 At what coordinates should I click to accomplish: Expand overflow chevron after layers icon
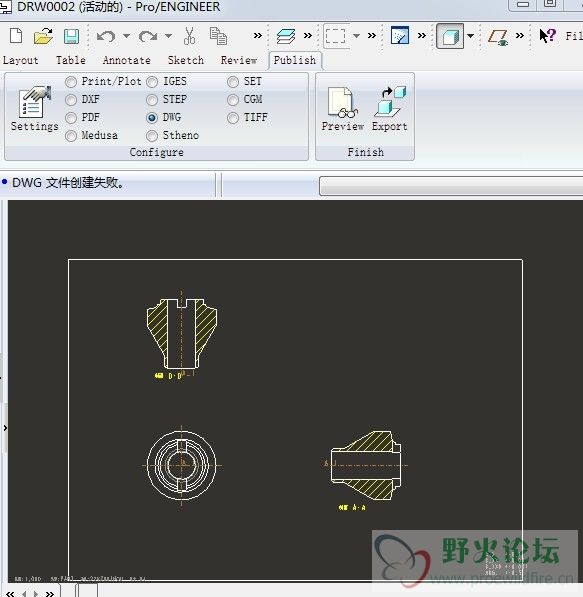point(308,36)
